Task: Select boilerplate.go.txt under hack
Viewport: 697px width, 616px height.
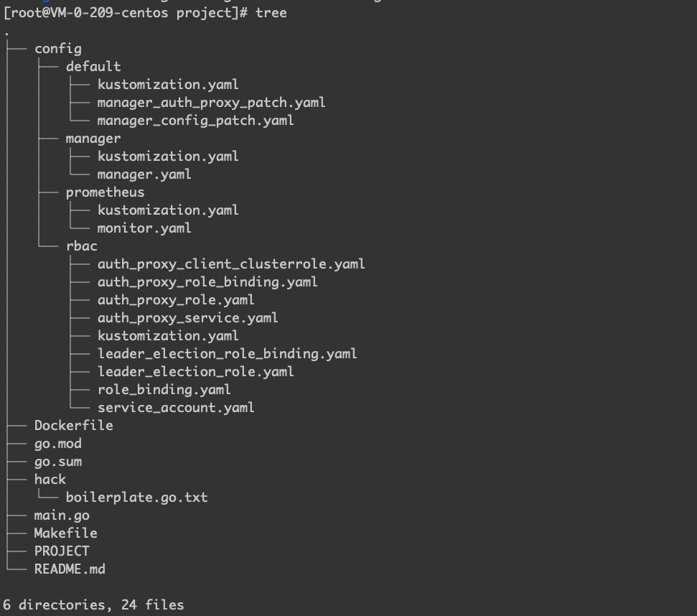Action: 136,498
